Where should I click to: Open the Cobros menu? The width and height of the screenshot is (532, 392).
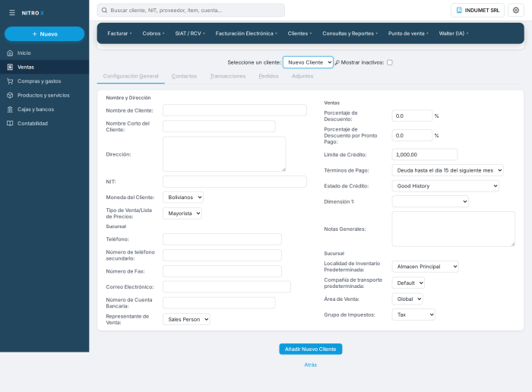(154, 33)
